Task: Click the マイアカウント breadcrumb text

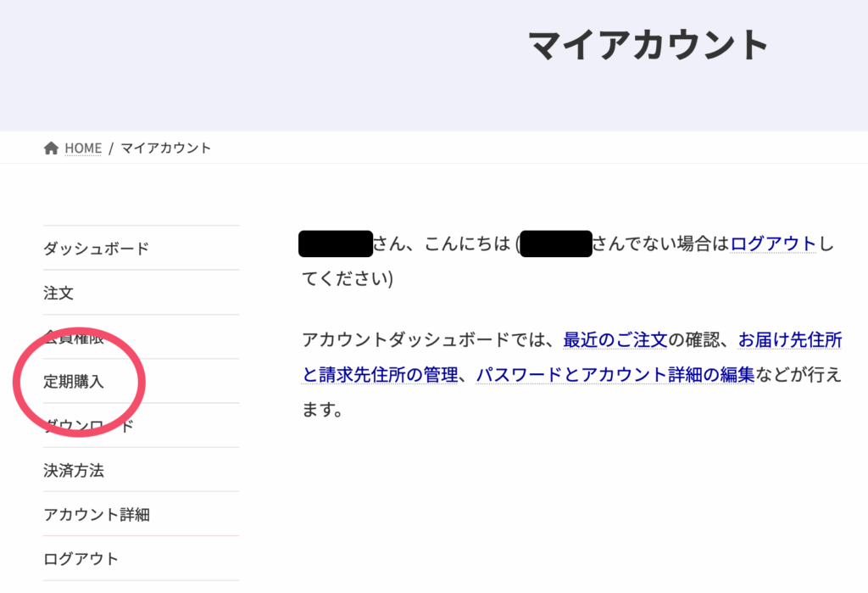Action: [165, 148]
